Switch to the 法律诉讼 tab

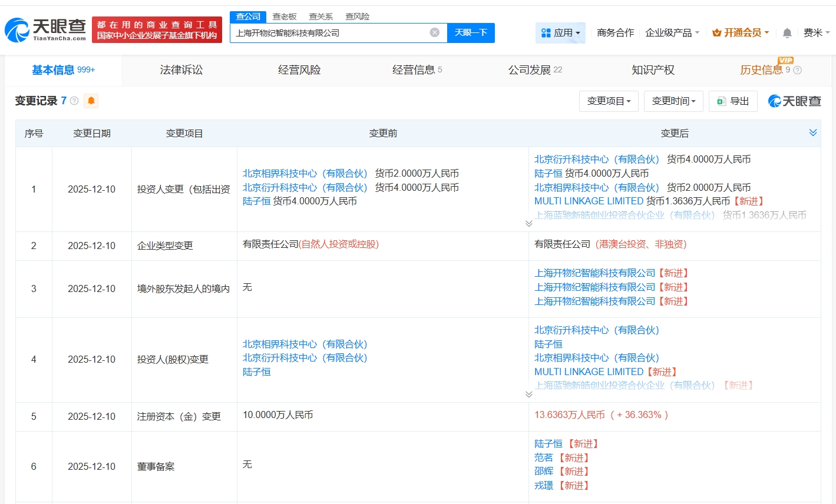coord(181,70)
